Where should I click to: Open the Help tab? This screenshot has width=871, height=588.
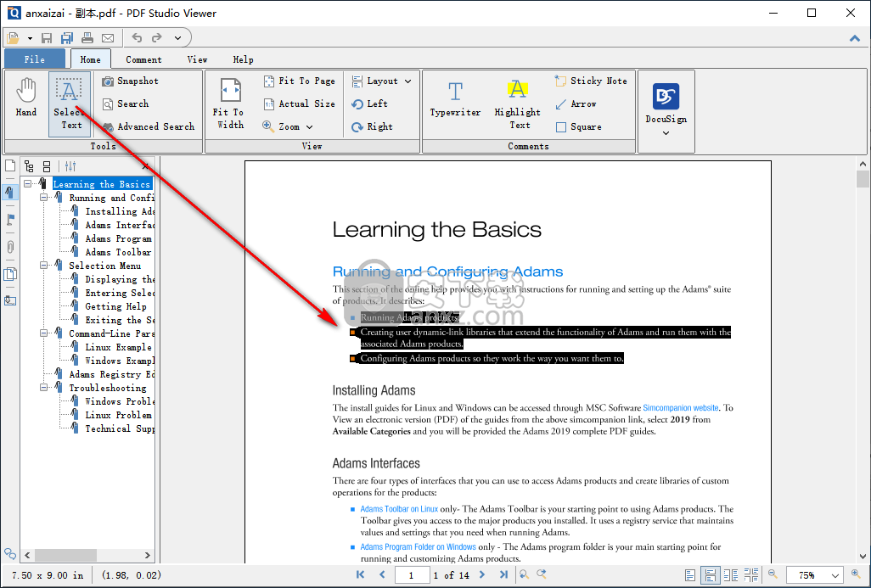click(x=244, y=59)
